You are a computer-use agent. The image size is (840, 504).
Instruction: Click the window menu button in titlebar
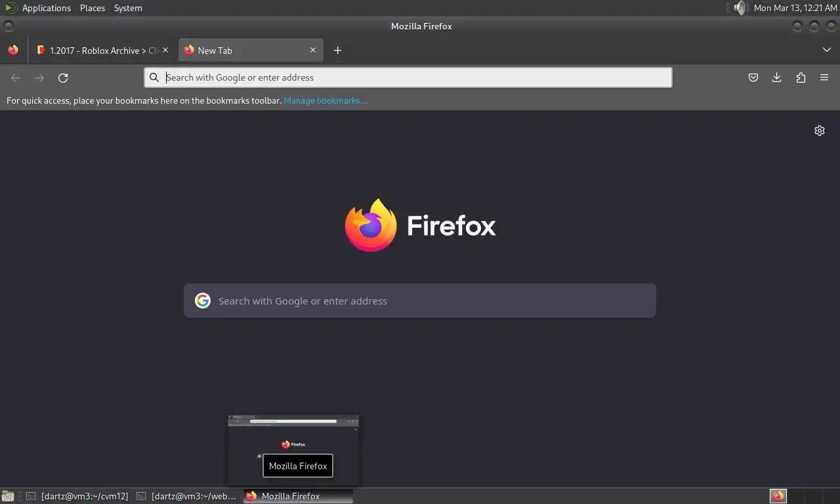click(8, 26)
